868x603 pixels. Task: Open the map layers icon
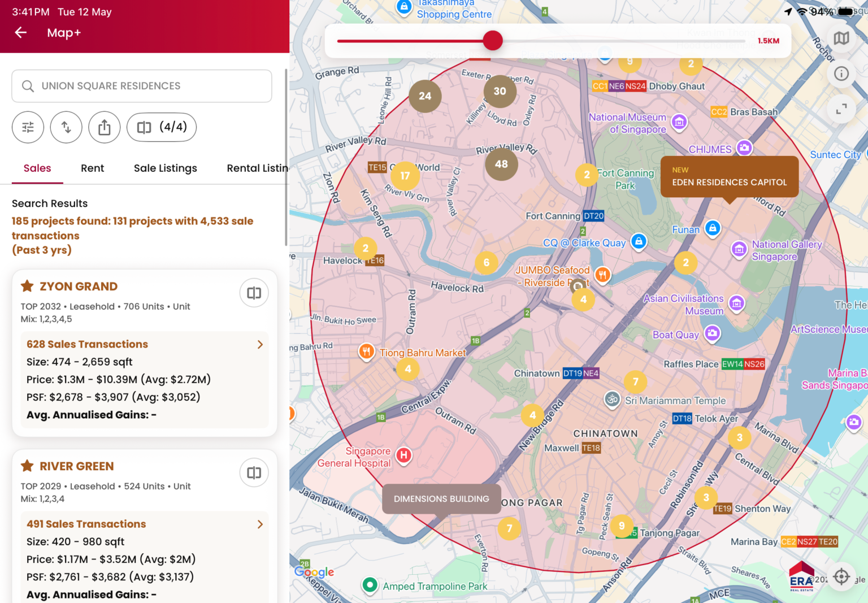[841, 38]
